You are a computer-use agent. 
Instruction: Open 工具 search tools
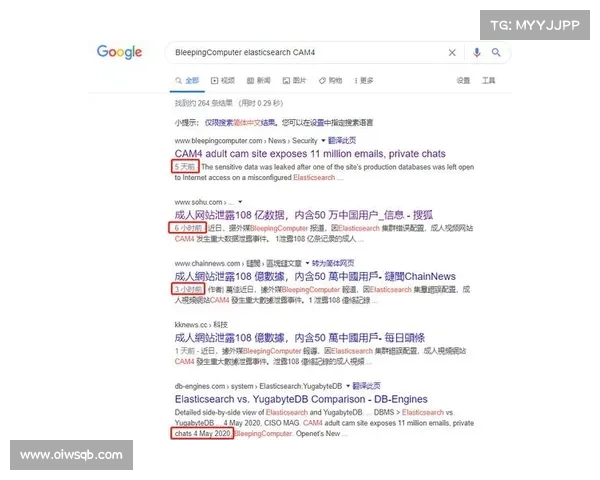488,80
